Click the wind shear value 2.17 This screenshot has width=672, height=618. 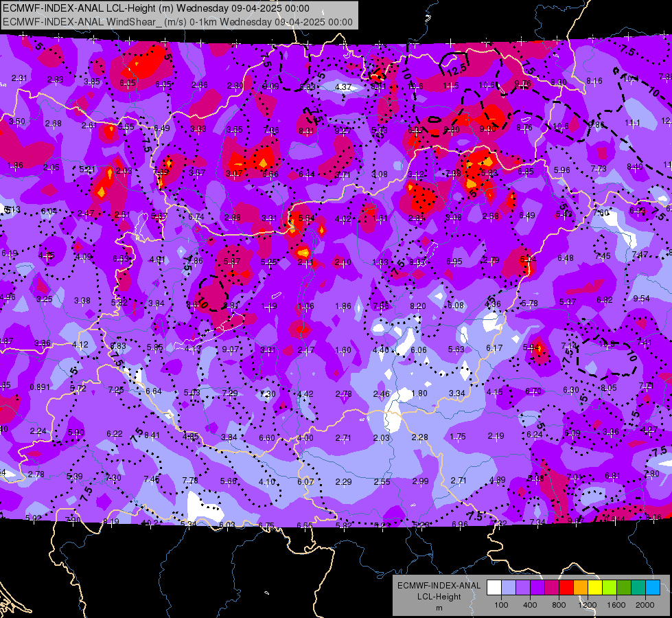pos(306,350)
